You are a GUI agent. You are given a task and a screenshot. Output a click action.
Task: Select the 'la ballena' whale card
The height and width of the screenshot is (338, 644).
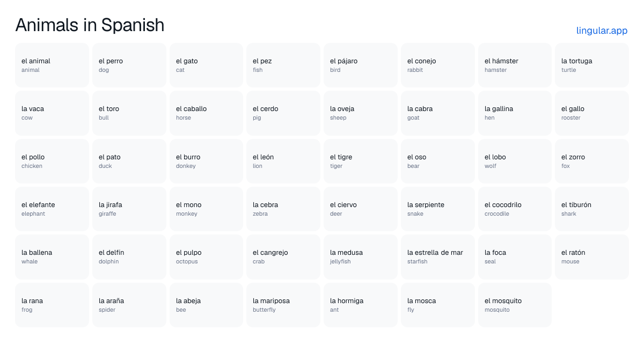[x=52, y=257]
